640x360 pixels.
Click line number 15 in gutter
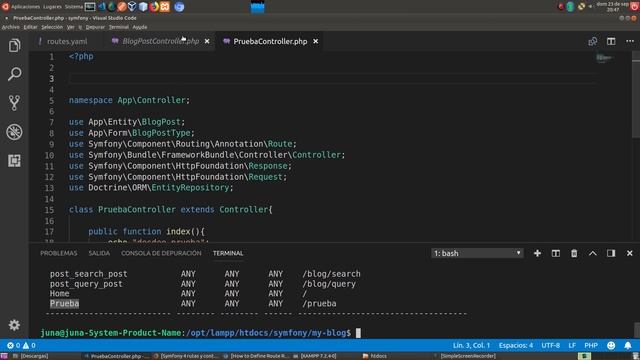(49, 210)
